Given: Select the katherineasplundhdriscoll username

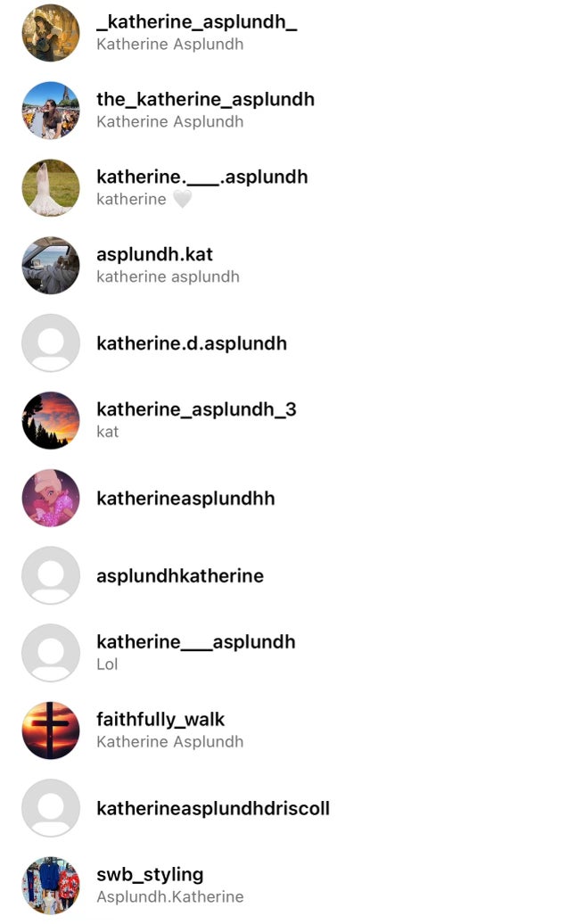Looking at the screenshot, I should pos(213,808).
